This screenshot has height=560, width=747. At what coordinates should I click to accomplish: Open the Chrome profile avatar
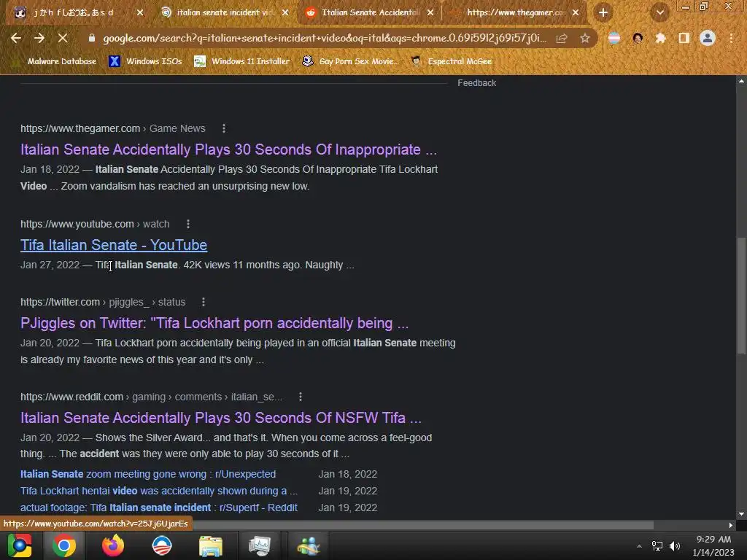708,38
